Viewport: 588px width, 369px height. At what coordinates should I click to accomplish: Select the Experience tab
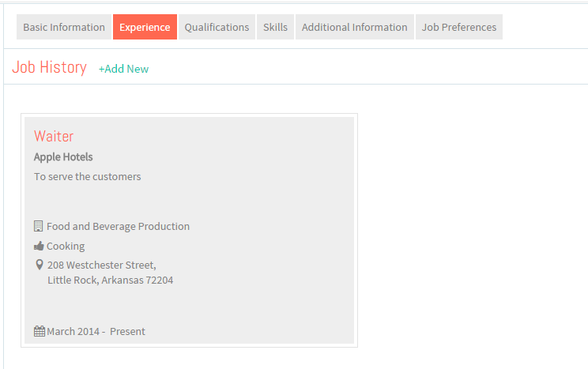pyautogui.click(x=145, y=27)
